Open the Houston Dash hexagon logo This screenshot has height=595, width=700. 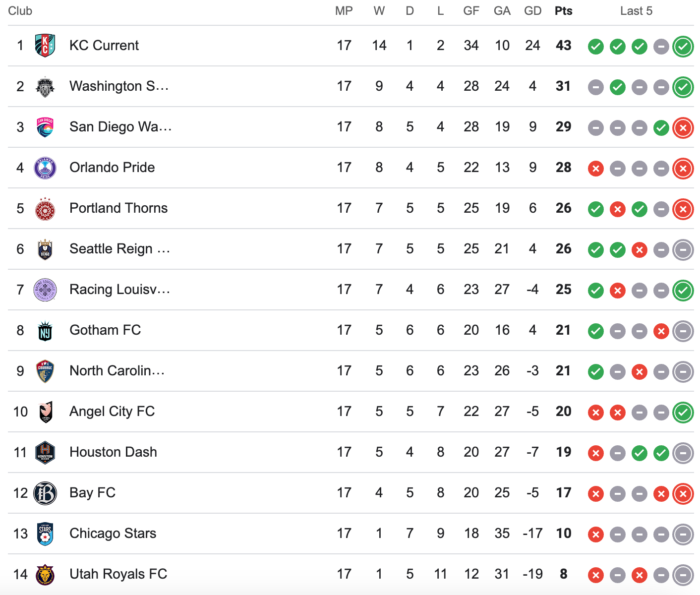pyautogui.click(x=45, y=452)
